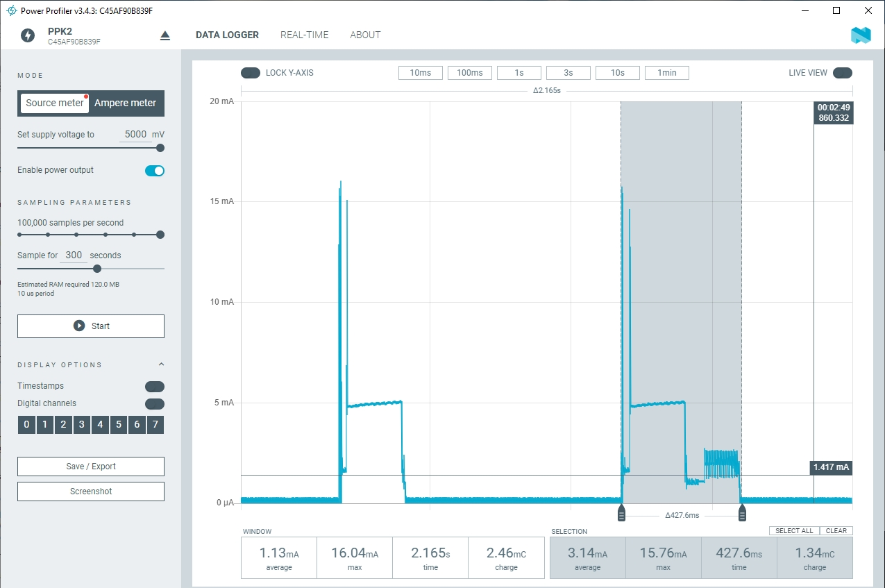Click the Save / Export button

(x=91, y=467)
